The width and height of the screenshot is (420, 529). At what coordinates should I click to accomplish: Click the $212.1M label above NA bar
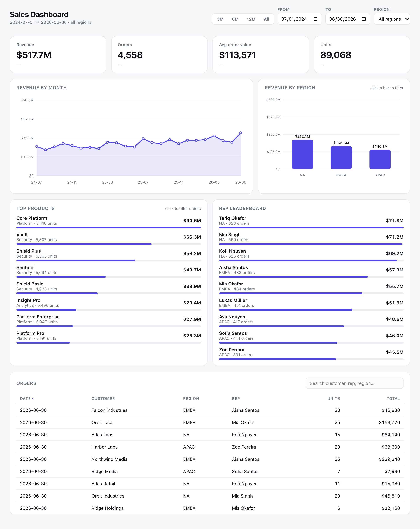tap(302, 136)
